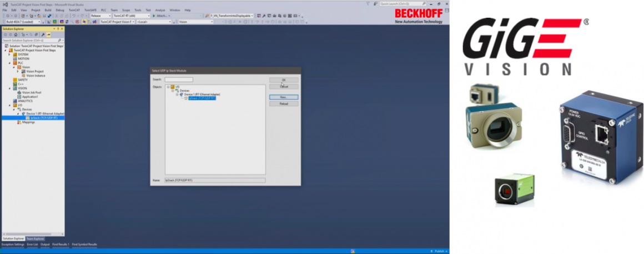644x254 pixels.
Task: Click the Undo icon in main toolbar
Action: click(74, 16)
